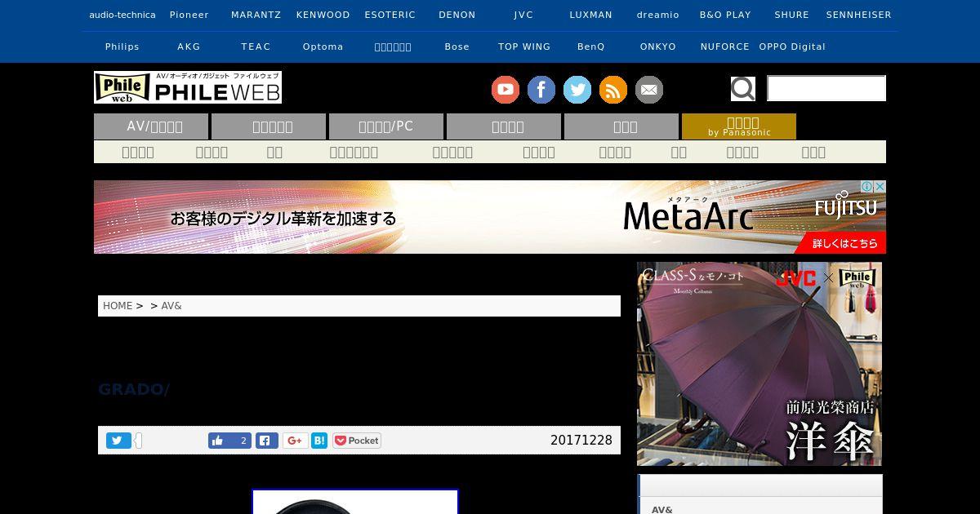This screenshot has height=514, width=980.
Task: Click the article date 20171228
Action: pyautogui.click(x=581, y=441)
